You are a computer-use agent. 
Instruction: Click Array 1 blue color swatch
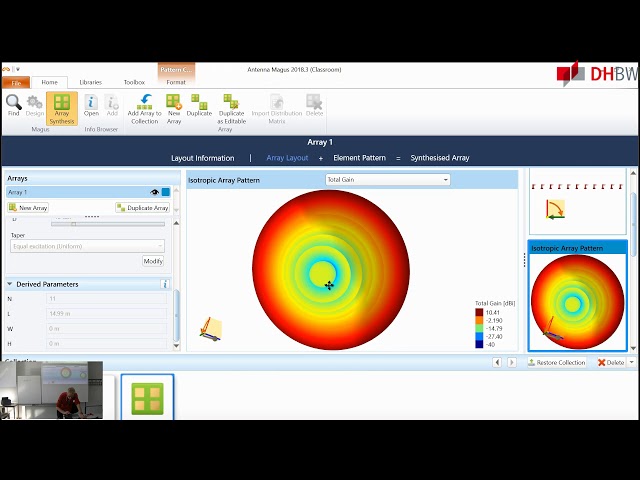pyautogui.click(x=166, y=192)
